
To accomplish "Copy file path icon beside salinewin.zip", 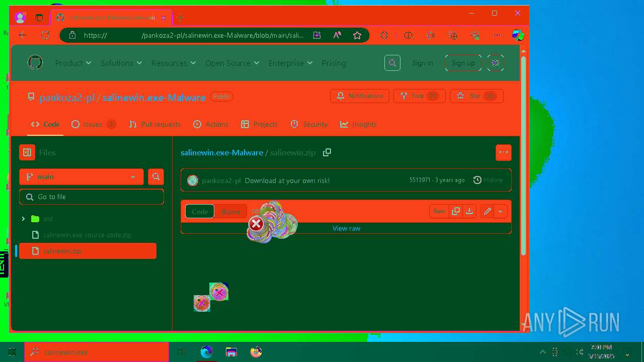I will [327, 152].
